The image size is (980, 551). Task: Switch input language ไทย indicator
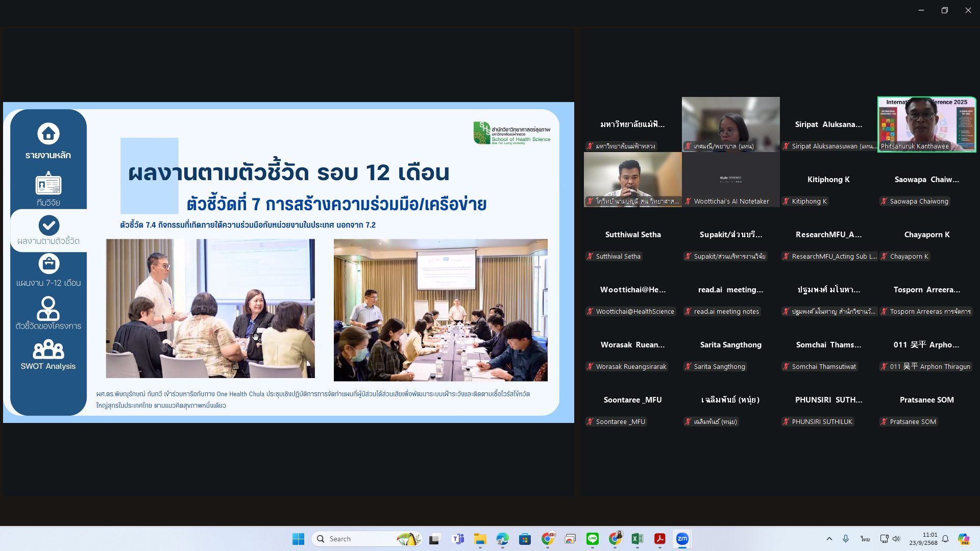point(865,539)
